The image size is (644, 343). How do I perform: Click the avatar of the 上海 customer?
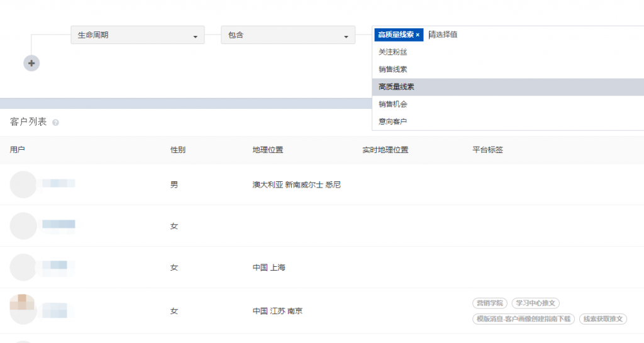coord(23,267)
